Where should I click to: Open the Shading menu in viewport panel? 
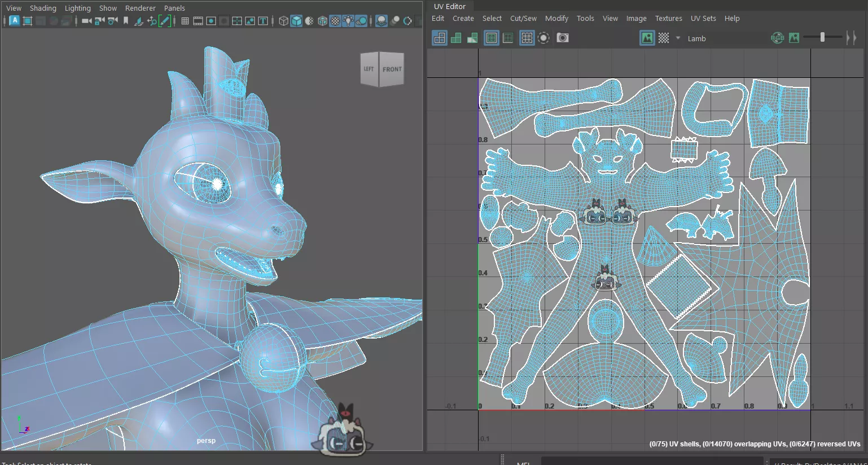(43, 8)
